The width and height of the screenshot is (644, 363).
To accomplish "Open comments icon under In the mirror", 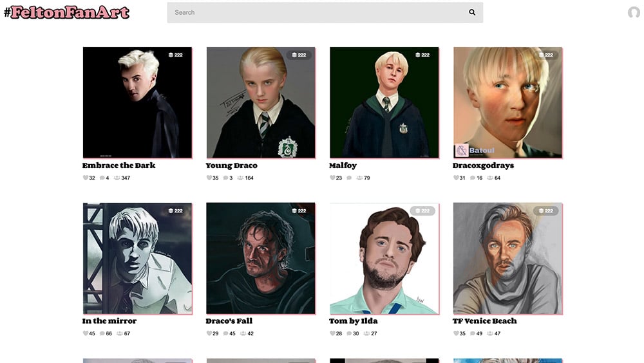I will pyautogui.click(x=102, y=333).
